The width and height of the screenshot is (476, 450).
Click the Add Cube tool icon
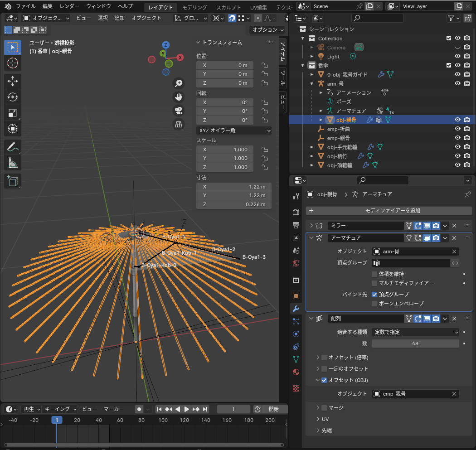pos(13,181)
